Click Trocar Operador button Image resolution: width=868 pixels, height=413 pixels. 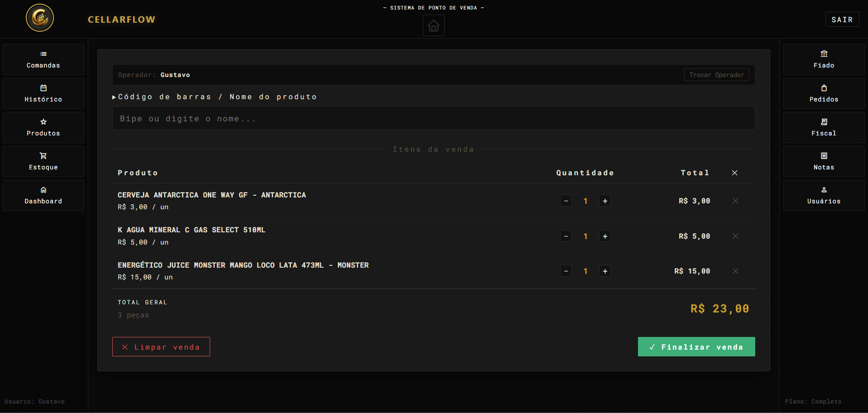tap(716, 75)
